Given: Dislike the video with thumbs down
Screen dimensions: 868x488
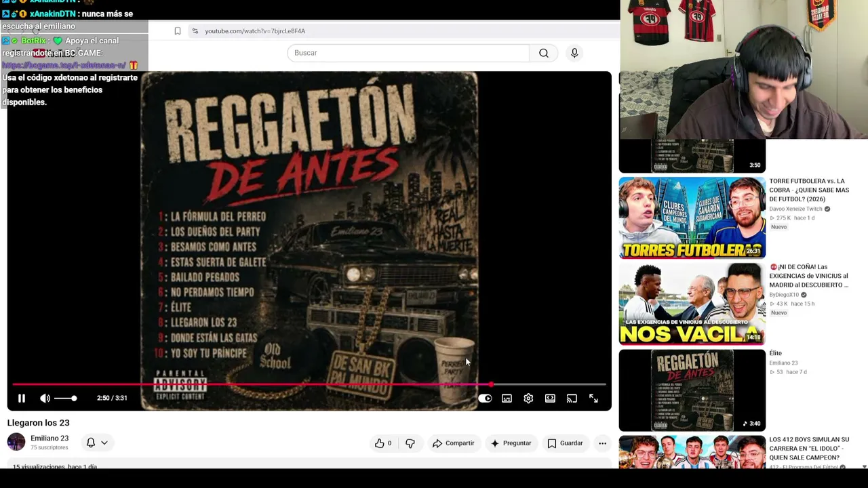Looking at the screenshot, I should coord(410,443).
